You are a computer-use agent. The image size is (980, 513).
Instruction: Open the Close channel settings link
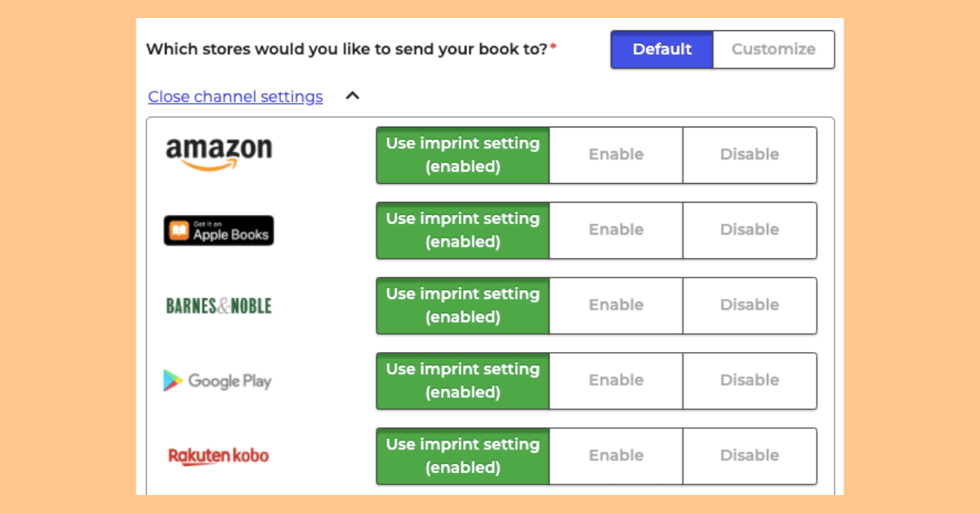click(x=235, y=96)
